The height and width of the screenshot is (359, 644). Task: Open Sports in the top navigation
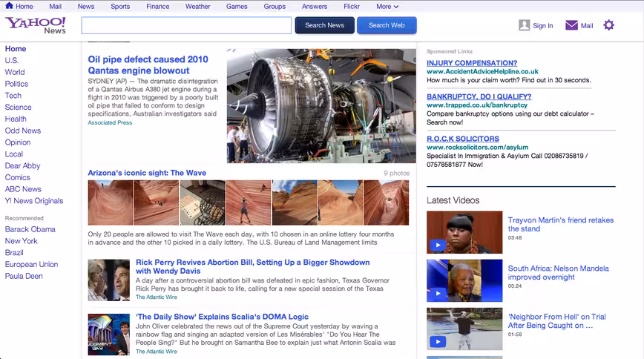pyautogui.click(x=120, y=7)
